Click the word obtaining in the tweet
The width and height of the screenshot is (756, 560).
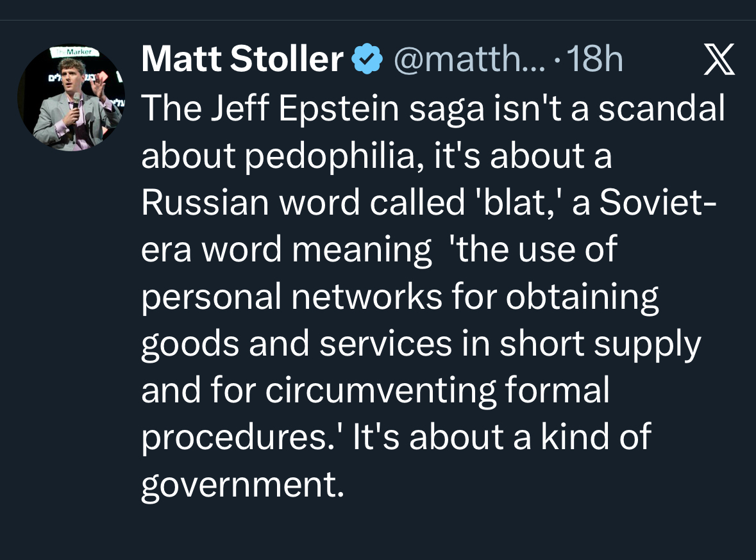(582, 297)
